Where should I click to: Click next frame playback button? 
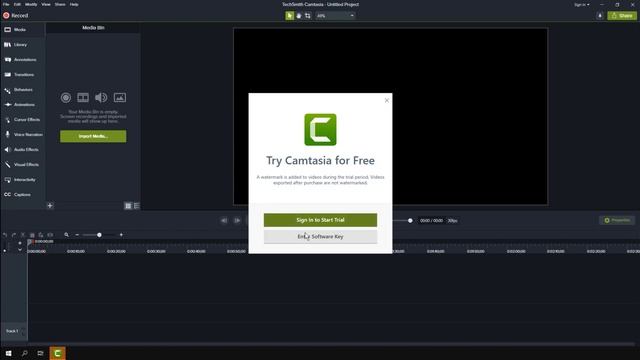237,220
